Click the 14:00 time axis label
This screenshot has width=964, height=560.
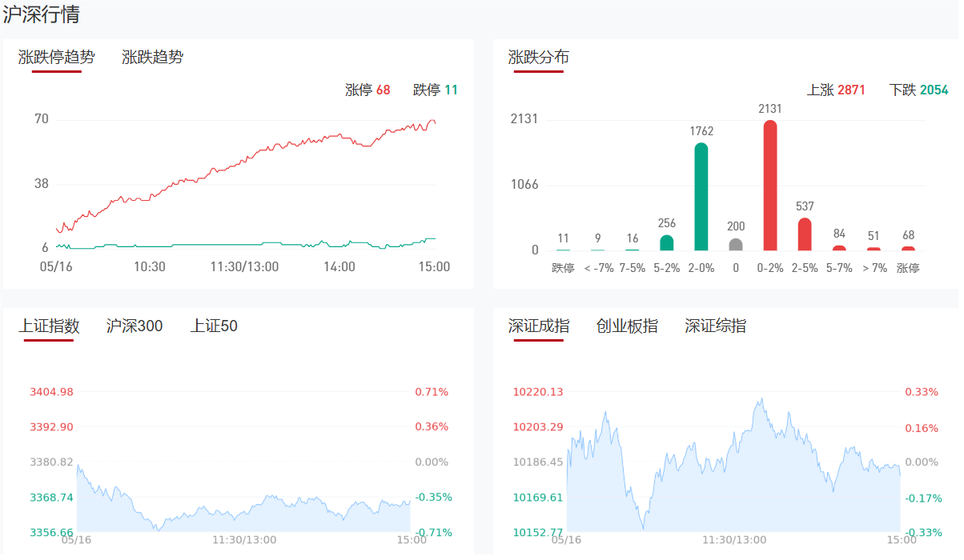click(339, 267)
